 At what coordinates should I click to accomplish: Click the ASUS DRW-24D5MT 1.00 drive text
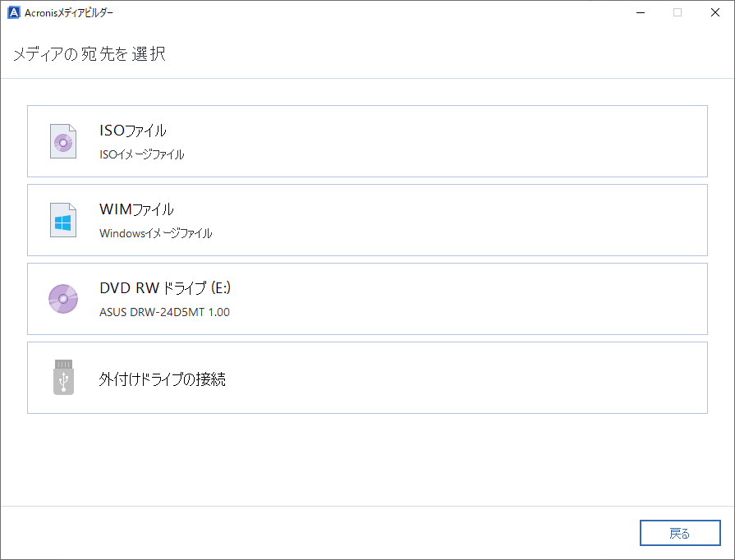click(164, 312)
